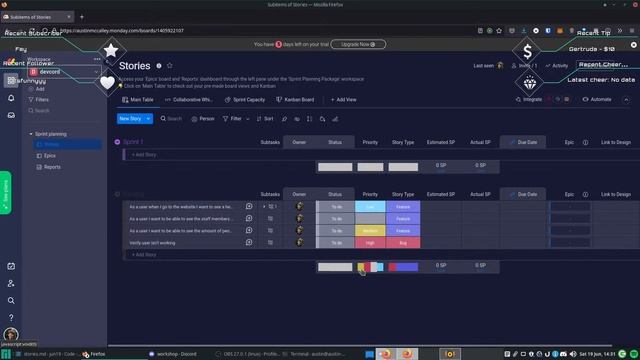Open the Filter dropdown arrow
640x360 pixels.
coord(247,119)
